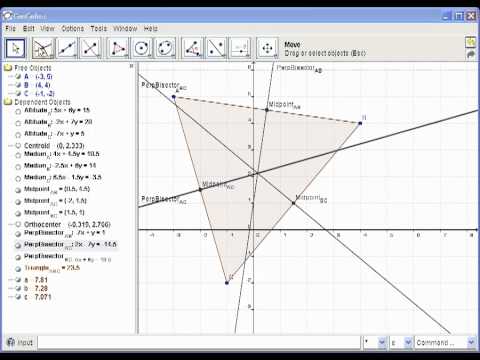Click the GeoGebra title bar icon
Viewport: 480px width, 360px height.
pos(7,16)
